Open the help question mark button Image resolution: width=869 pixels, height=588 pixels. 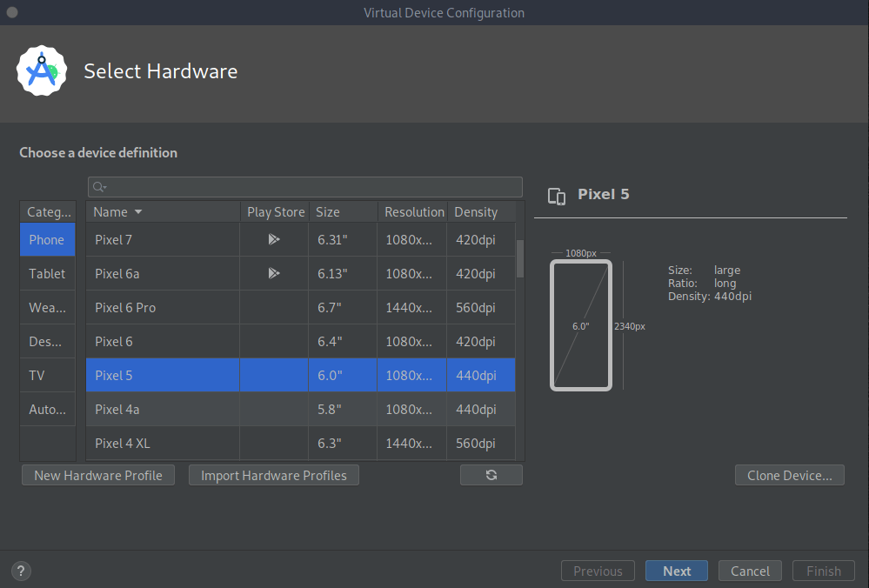pyautogui.click(x=21, y=571)
